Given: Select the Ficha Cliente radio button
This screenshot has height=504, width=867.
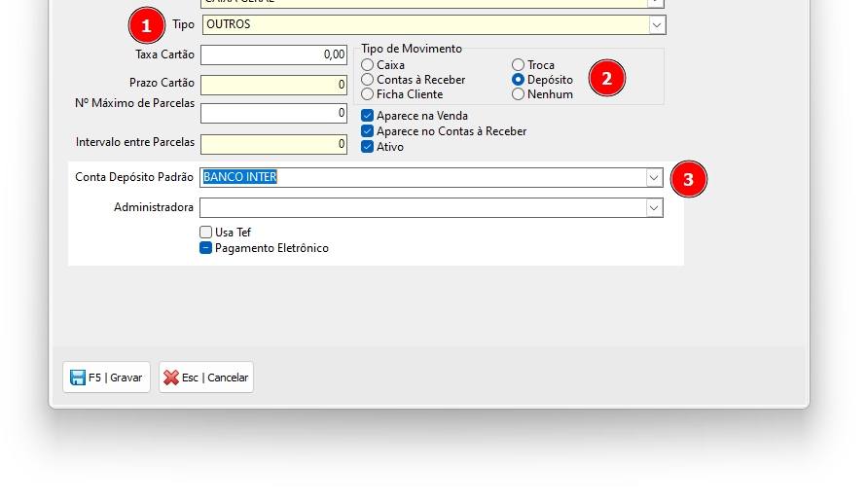Looking at the screenshot, I should [367, 94].
